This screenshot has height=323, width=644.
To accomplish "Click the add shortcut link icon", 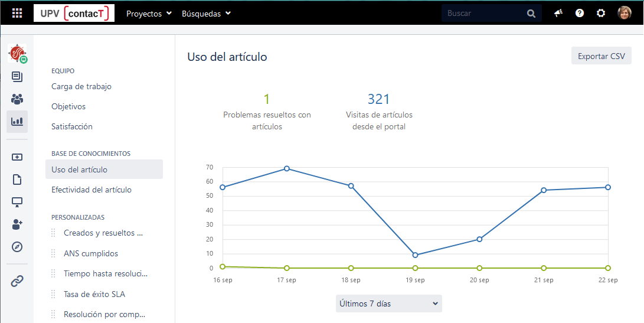I will [17, 281].
